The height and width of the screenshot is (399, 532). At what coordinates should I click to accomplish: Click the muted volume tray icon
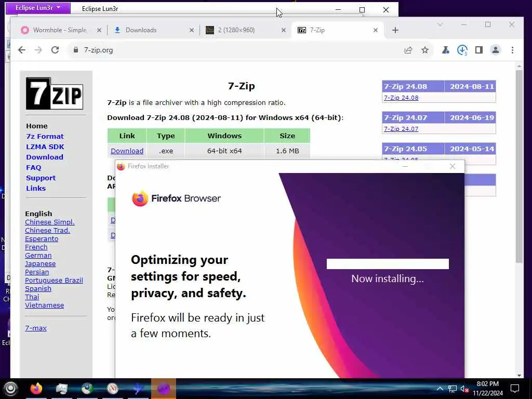coord(464,389)
